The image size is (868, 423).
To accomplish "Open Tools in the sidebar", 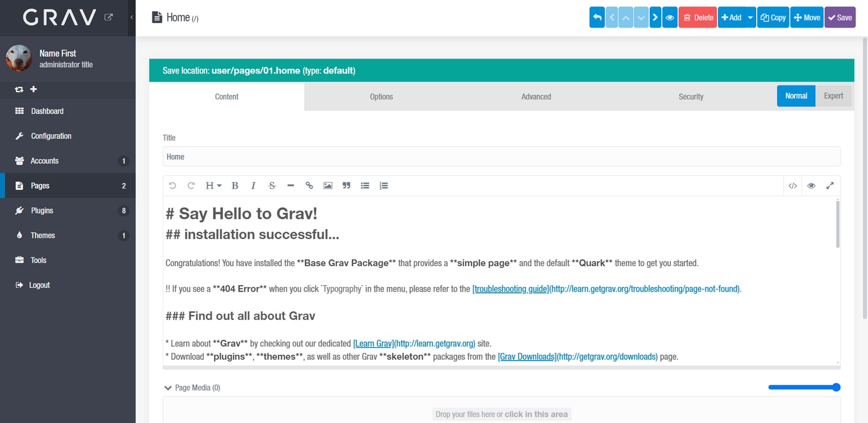I will [68, 260].
